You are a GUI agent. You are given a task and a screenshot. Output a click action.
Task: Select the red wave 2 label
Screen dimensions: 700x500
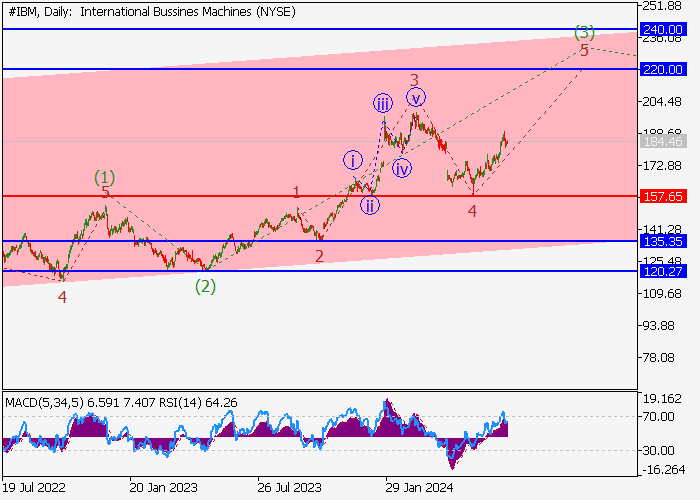pos(319,256)
